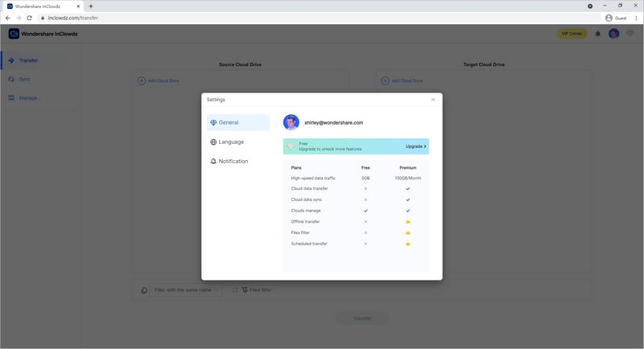Click the filter funnel icon near Files filter
This screenshot has width=644, height=349.
[x=245, y=290]
